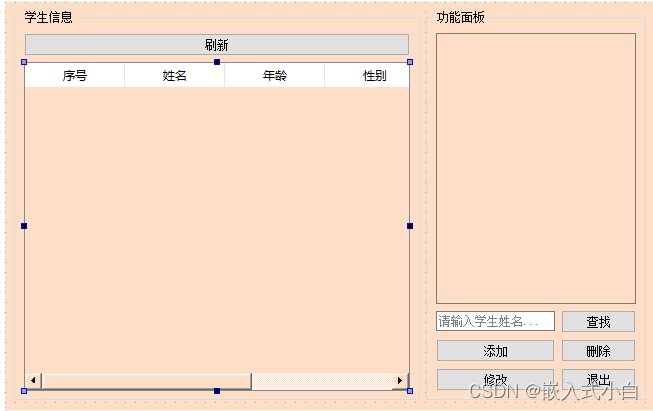Viewport: 653px width, 411px height.
Task: Click the 删除 delete button
Action: click(598, 351)
